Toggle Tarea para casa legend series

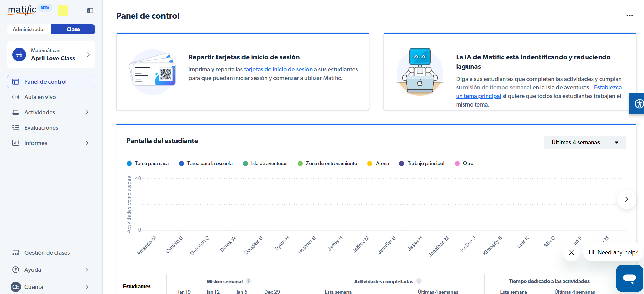(x=147, y=163)
